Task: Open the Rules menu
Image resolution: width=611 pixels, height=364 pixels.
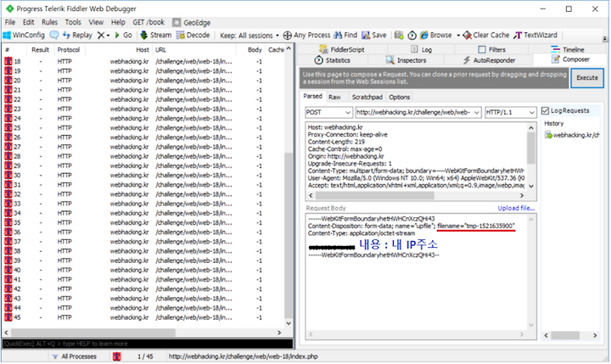Action: coord(49,22)
